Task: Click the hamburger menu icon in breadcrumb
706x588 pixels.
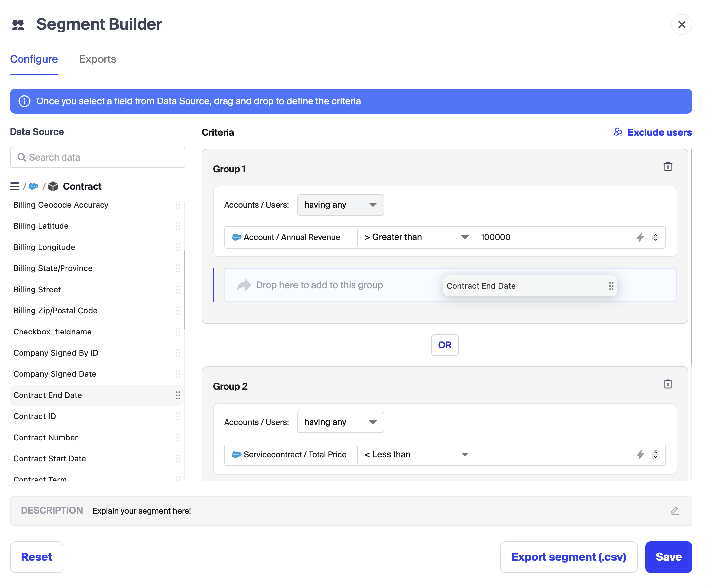Action: point(15,186)
